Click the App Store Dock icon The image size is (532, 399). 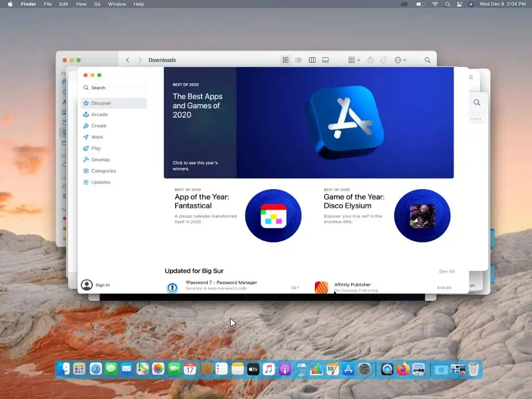click(x=348, y=369)
